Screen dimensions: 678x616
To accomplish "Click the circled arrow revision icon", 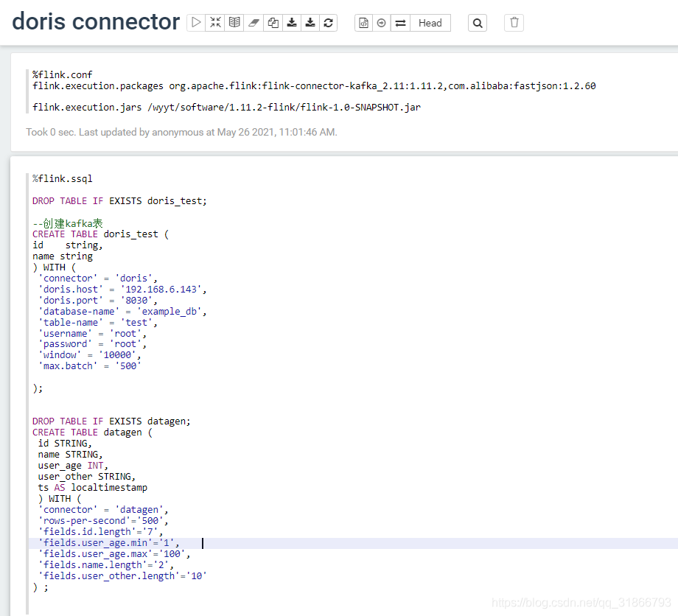I will tap(382, 23).
